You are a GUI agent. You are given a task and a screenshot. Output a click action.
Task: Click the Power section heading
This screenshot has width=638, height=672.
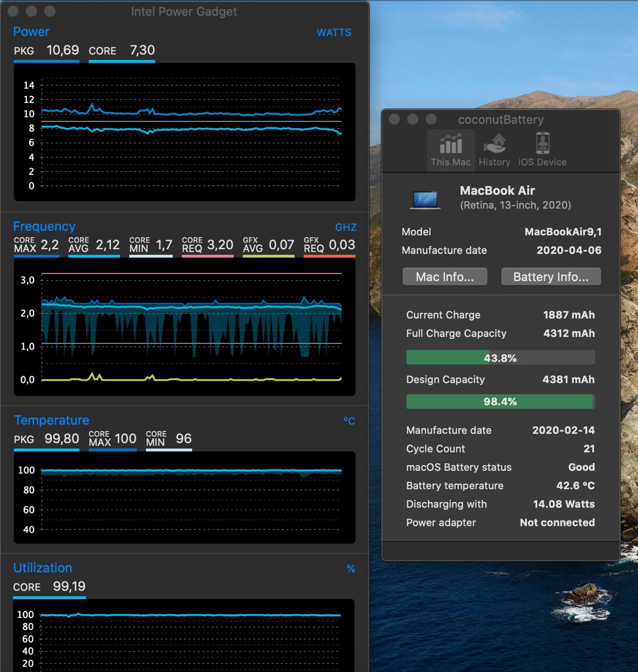tap(31, 31)
